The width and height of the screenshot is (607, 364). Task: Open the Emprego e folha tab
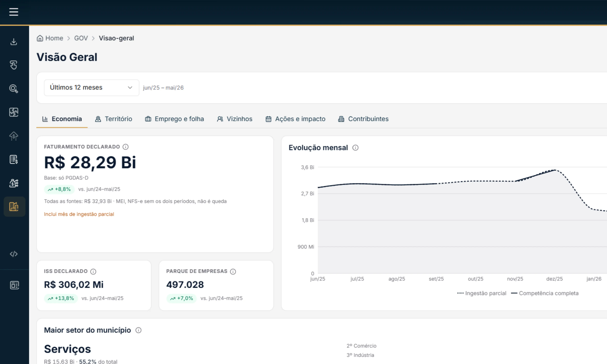click(x=174, y=119)
